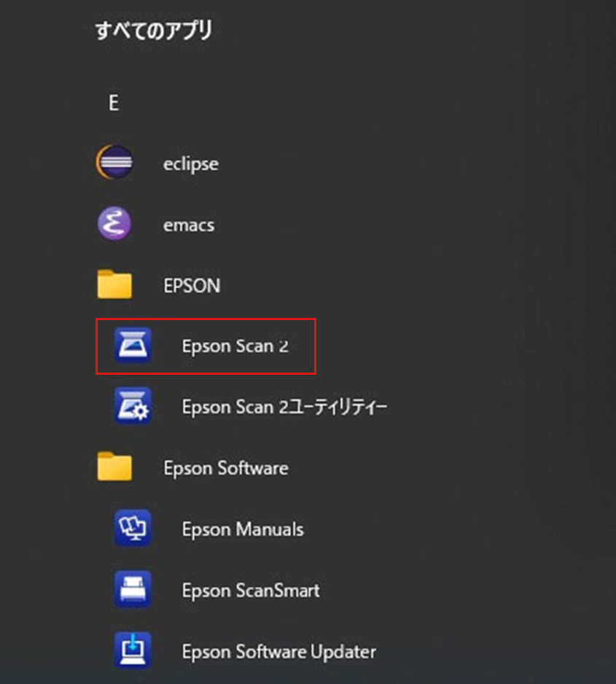Click the eclipse app name text
This screenshot has height=684, width=616.
[x=190, y=163]
